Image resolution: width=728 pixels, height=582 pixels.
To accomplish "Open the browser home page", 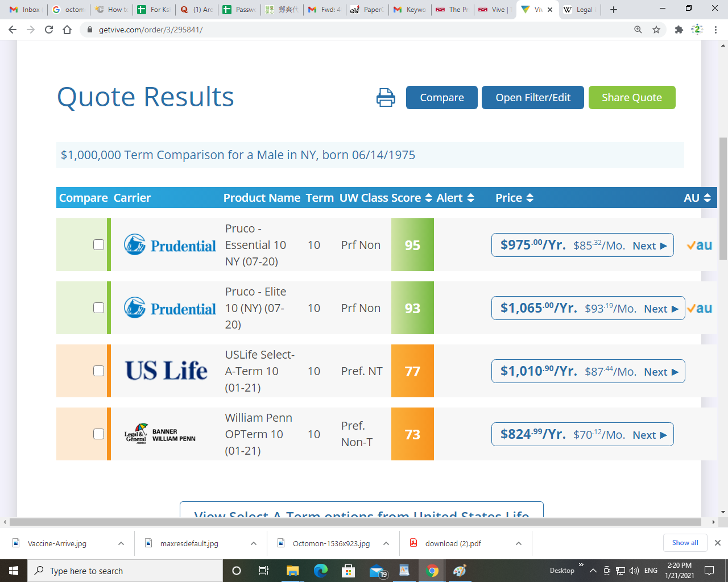I will tap(67, 30).
